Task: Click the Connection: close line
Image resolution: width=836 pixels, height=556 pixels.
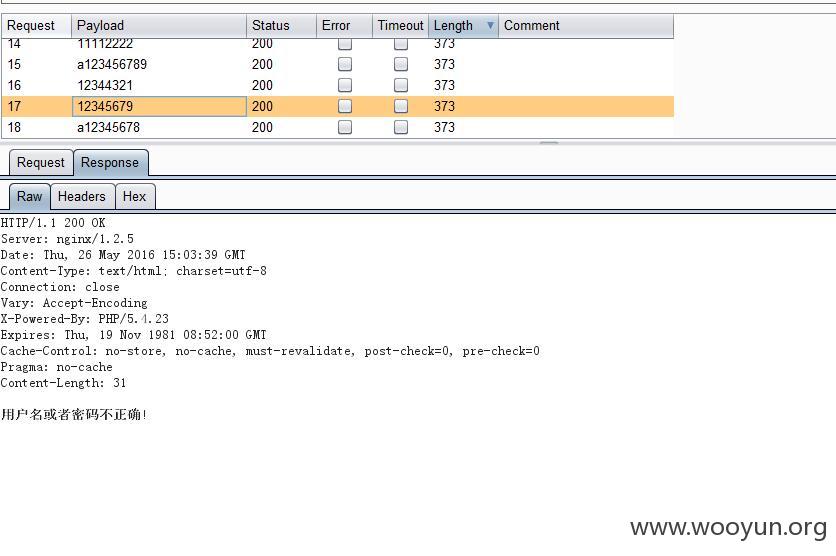Action: tap(60, 287)
